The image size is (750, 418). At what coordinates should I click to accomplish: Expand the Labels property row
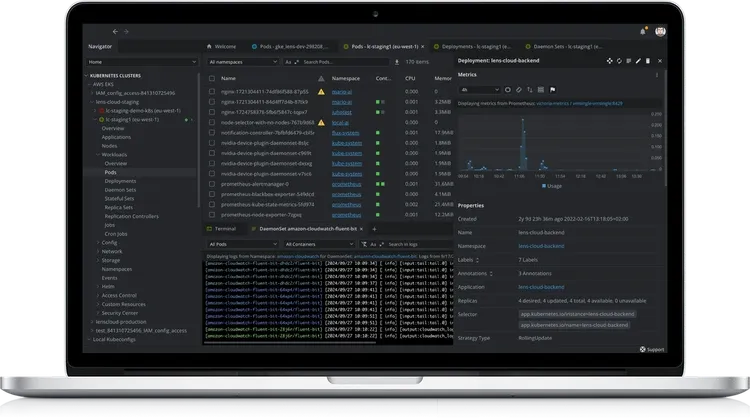pyautogui.click(x=477, y=260)
